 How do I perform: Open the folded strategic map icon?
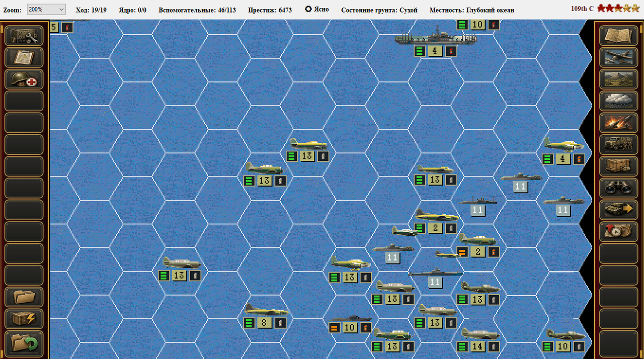tap(619, 36)
